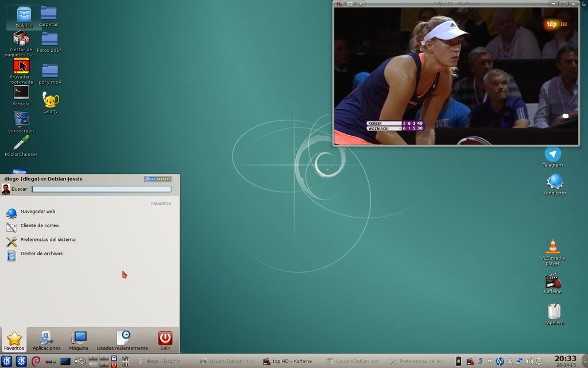Open Navegador web from Favoritos
588x368 pixels.
37,212
